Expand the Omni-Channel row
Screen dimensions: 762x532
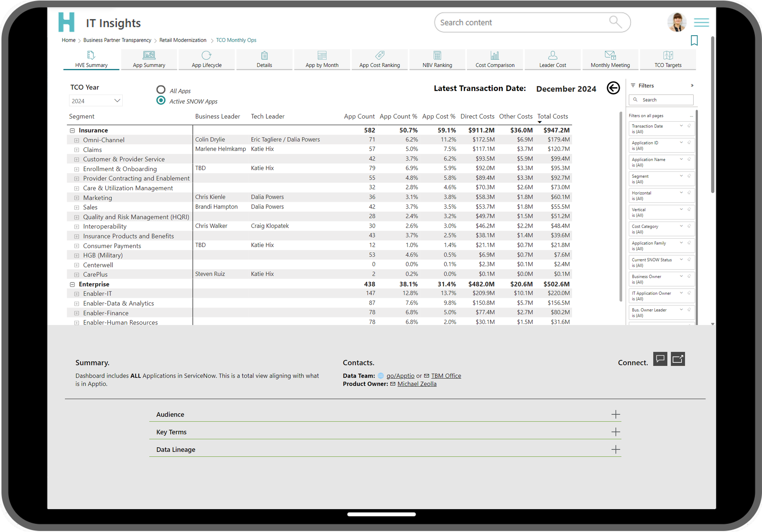click(77, 140)
